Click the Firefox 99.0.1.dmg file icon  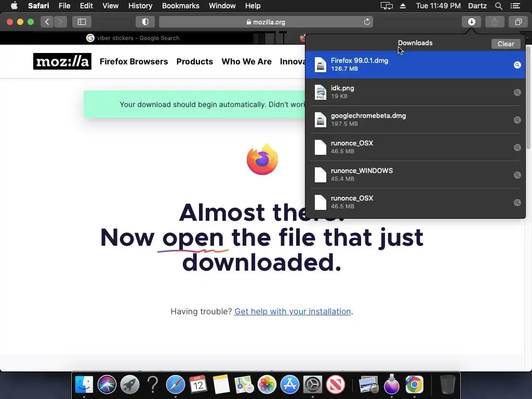coord(320,64)
